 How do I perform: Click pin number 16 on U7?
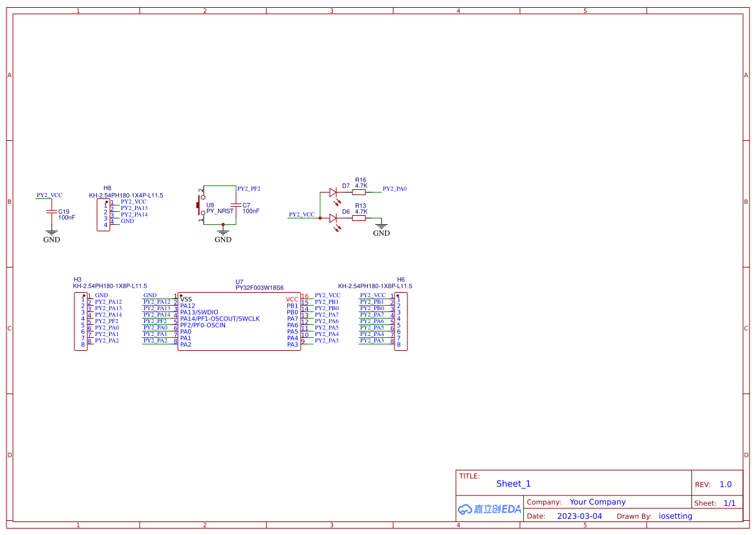tap(305, 296)
